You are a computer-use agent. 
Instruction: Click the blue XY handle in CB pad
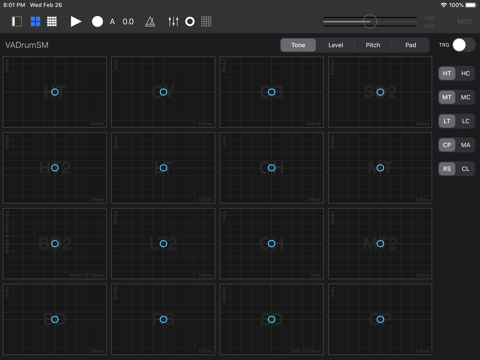pos(272,92)
